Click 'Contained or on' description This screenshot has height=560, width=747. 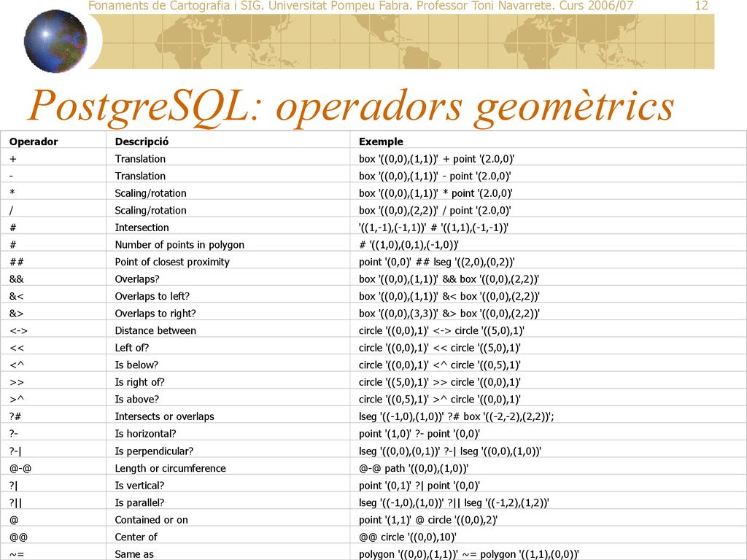coord(151,519)
